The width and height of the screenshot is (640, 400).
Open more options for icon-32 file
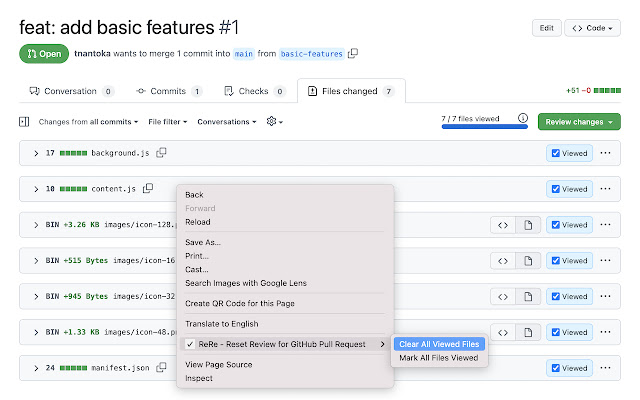coord(606,296)
